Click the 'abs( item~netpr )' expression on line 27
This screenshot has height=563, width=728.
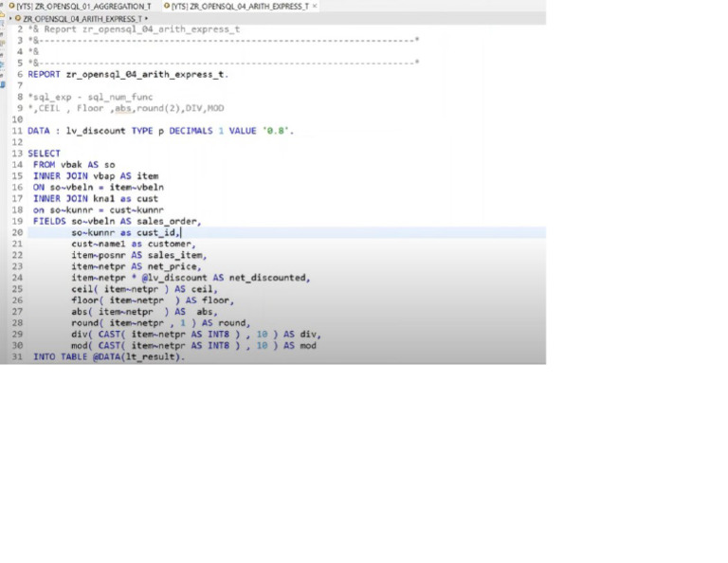click(119, 312)
